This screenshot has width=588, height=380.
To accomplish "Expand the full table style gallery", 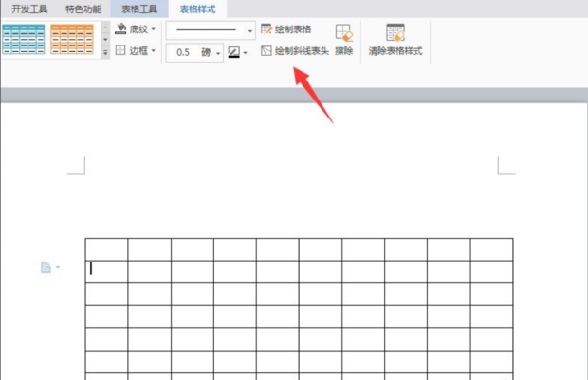I will tap(105, 53).
